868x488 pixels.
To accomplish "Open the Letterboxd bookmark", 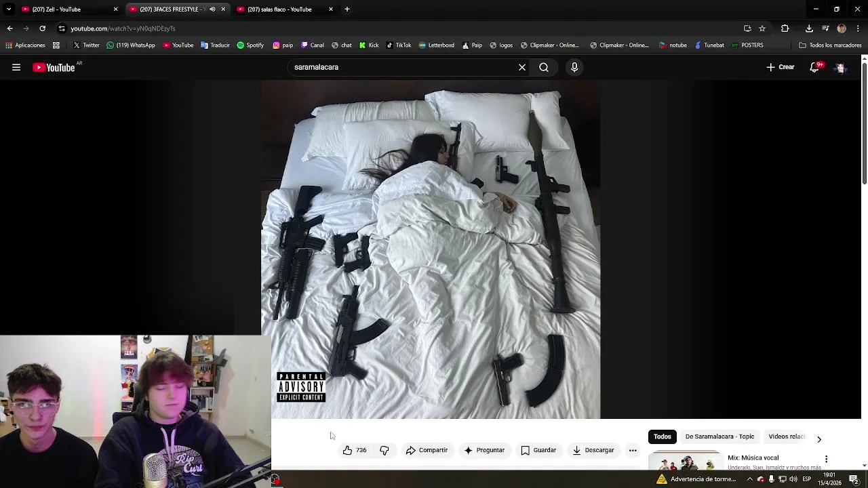I will click(437, 45).
